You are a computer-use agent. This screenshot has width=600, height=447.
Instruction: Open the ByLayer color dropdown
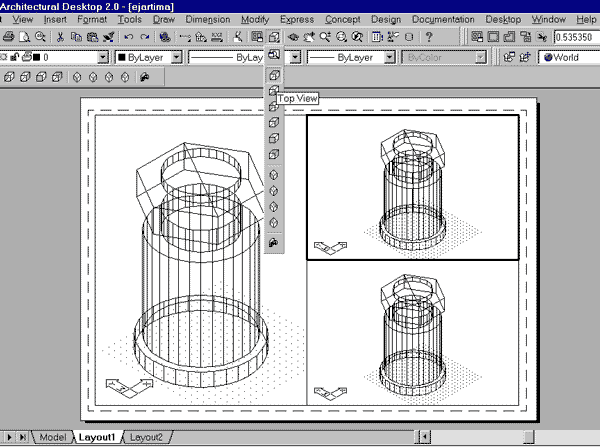[177, 57]
